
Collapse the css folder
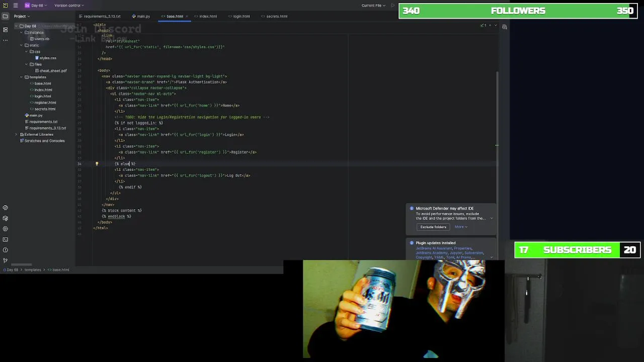26,51
